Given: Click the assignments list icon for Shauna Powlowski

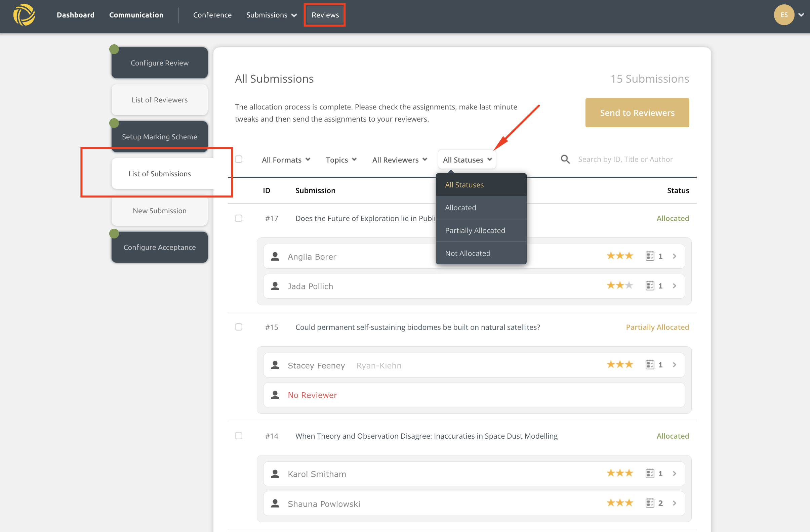Looking at the screenshot, I should [650, 503].
